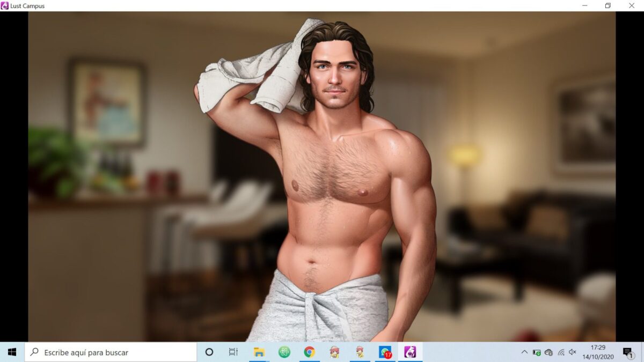Open File Explorer from the taskbar
This screenshot has width=644, height=362.
[259, 352]
